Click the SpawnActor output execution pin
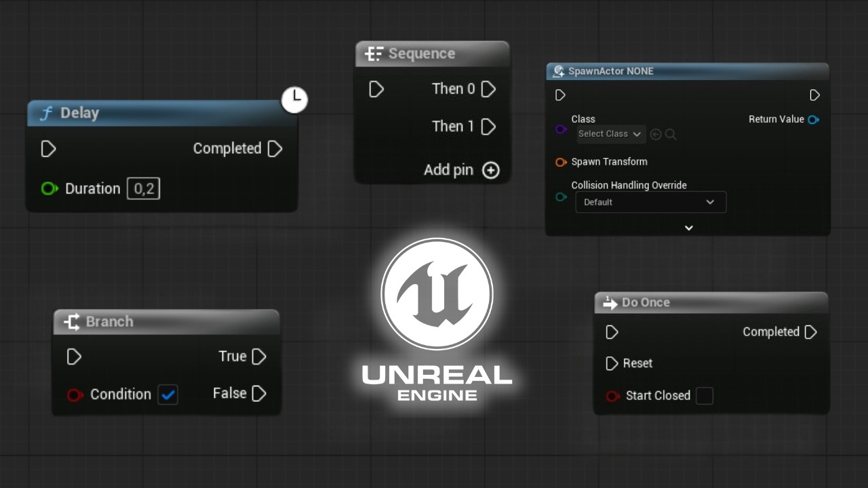 (814, 95)
